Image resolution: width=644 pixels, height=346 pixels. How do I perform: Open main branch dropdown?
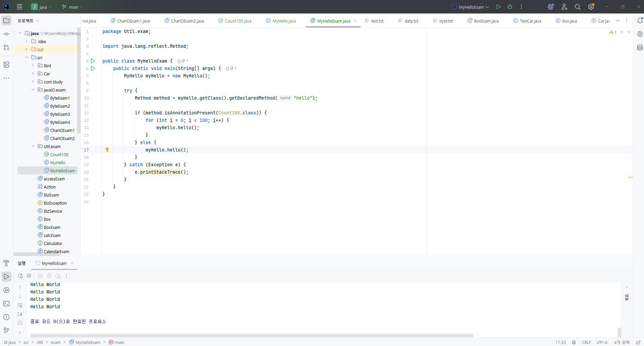click(x=72, y=7)
